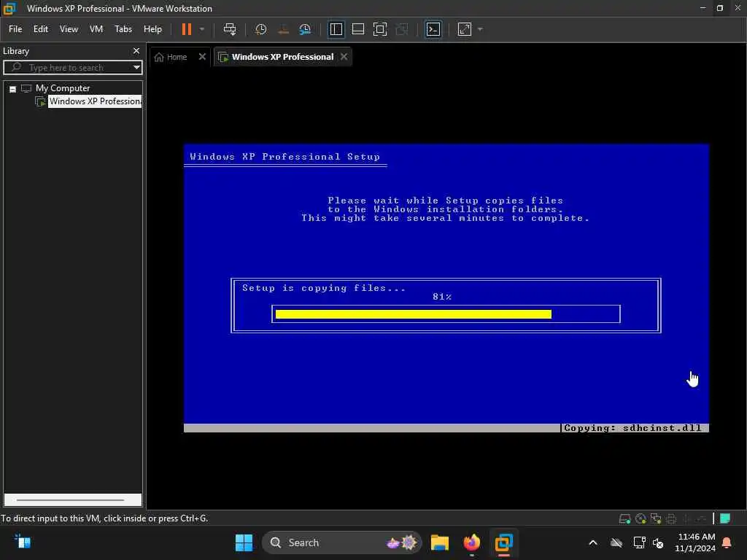This screenshot has height=560, width=747.
Task: Select Windows XP Professional in library tree
Action: 95,101
